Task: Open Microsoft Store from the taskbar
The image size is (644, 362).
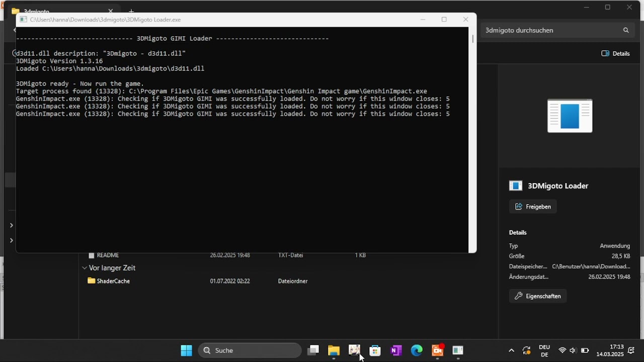Action: (x=375, y=350)
